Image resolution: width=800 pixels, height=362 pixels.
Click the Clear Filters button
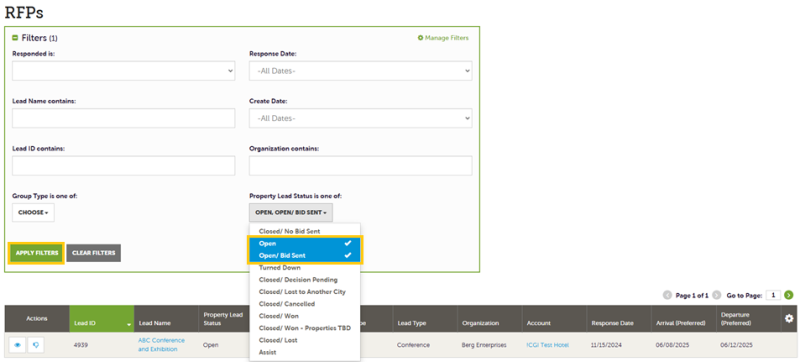click(x=93, y=253)
